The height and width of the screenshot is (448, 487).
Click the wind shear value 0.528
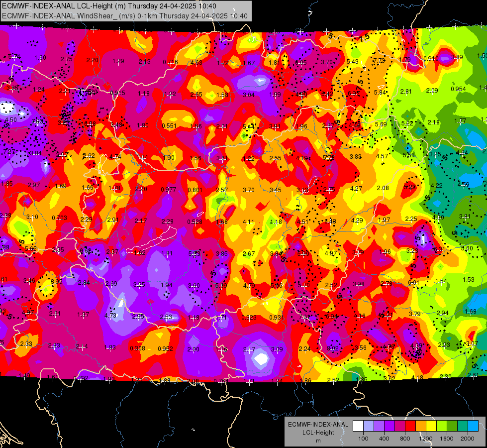click(195, 222)
